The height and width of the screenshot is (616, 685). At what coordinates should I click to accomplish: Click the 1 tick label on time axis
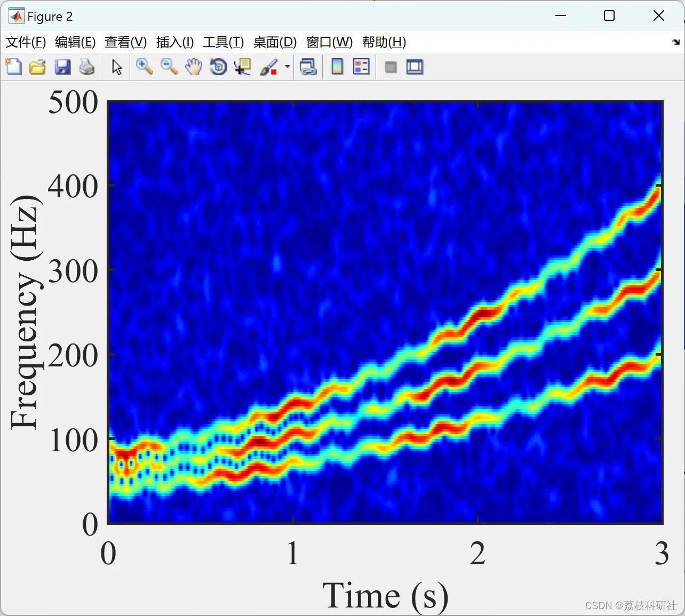click(292, 553)
